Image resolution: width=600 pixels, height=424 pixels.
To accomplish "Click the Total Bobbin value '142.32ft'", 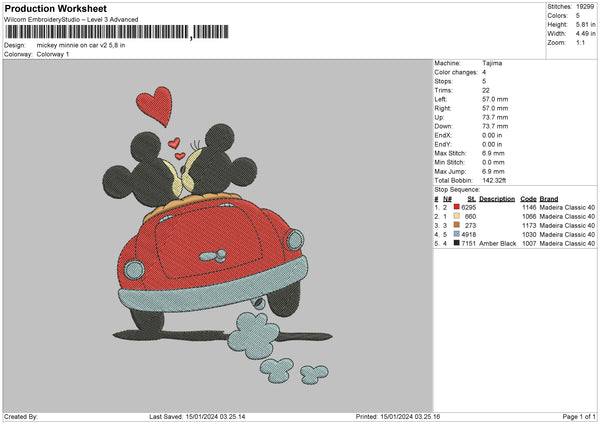I will pyautogui.click(x=494, y=181).
